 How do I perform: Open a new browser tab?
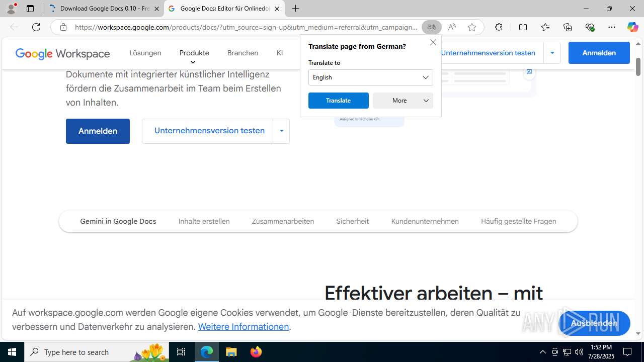click(296, 9)
